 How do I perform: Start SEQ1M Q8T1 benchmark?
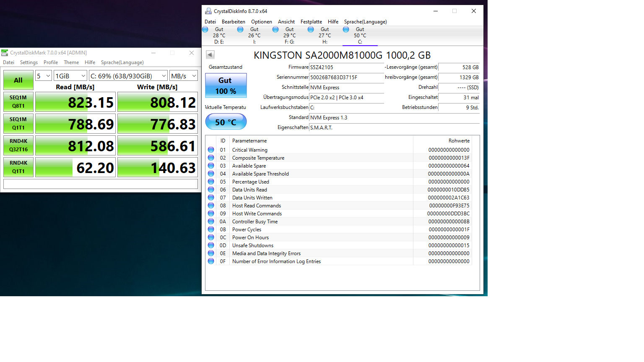(18, 102)
